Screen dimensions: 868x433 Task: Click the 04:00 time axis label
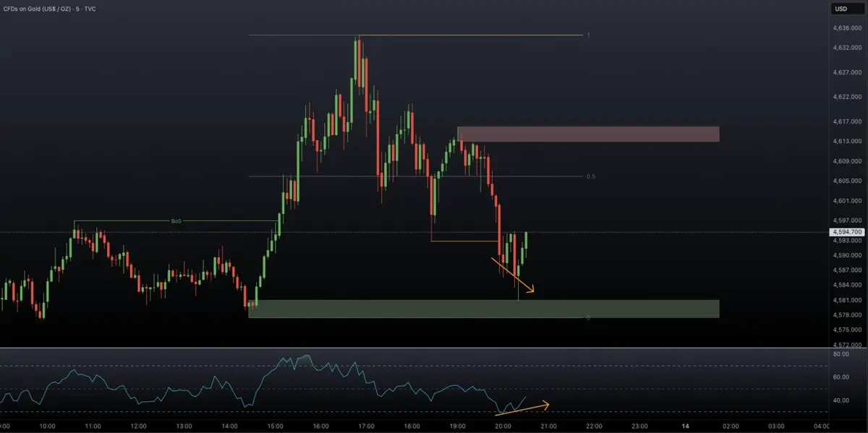tap(821, 426)
